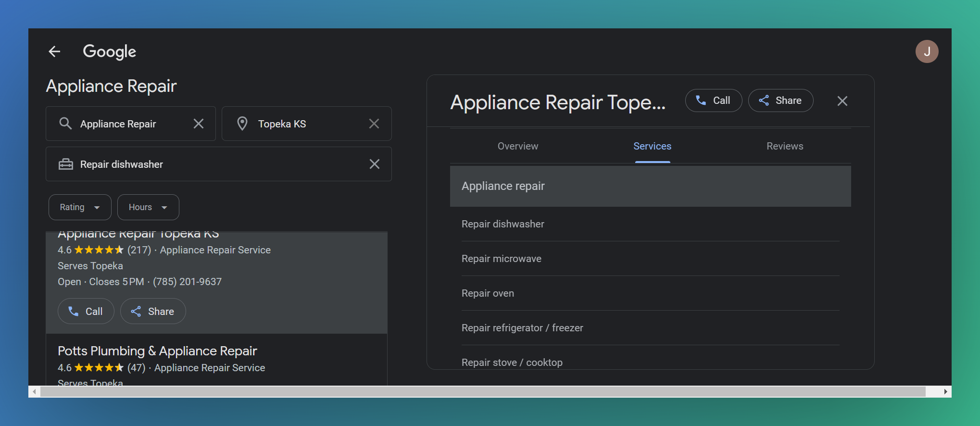This screenshot has height=426, width=980.
Task: Switch to the Overview tab
Action: tap(518, 146)
